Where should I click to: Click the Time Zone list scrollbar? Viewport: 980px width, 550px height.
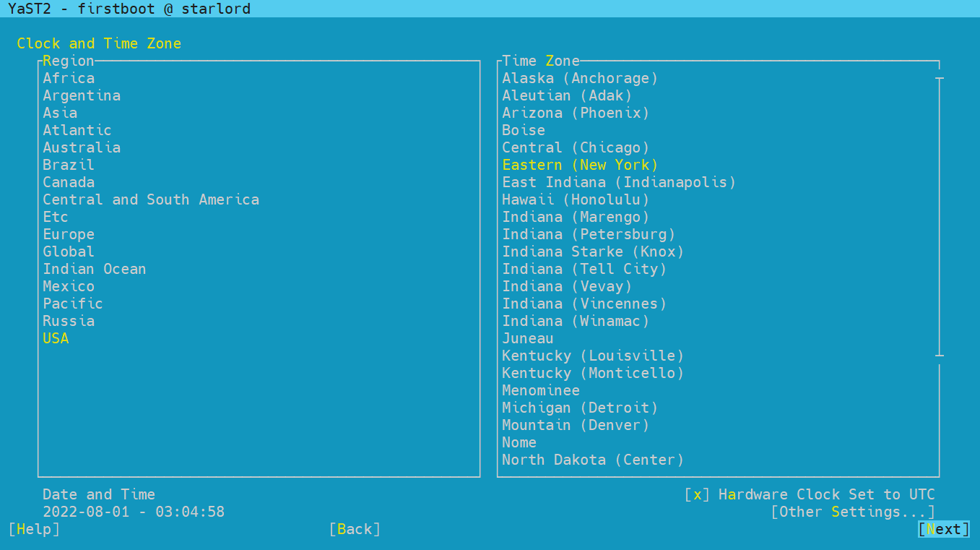click(940, 217)
